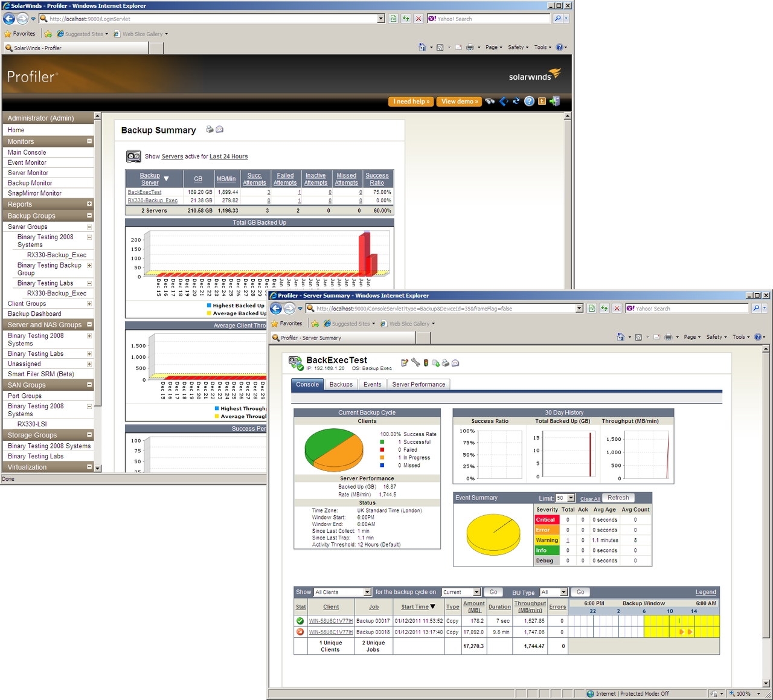Click the Info severity green swatch

click(x=547, y=550)
